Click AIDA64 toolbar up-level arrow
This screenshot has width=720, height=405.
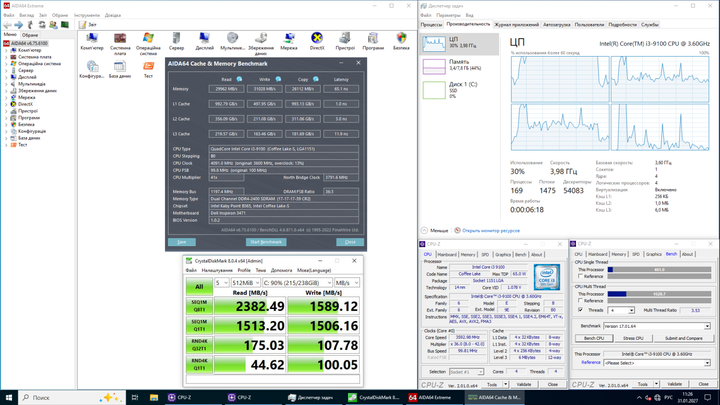[x=30, y=25]
